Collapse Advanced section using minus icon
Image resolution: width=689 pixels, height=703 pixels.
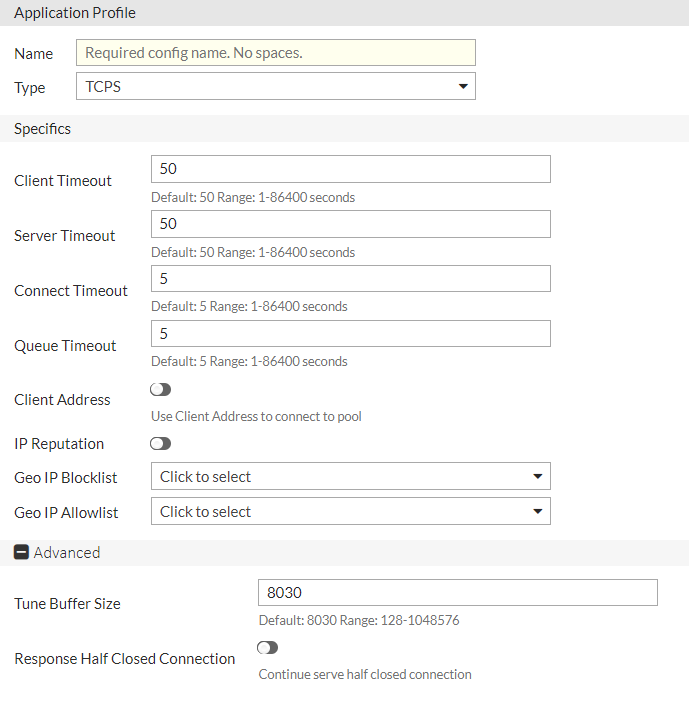coord(21,552)
